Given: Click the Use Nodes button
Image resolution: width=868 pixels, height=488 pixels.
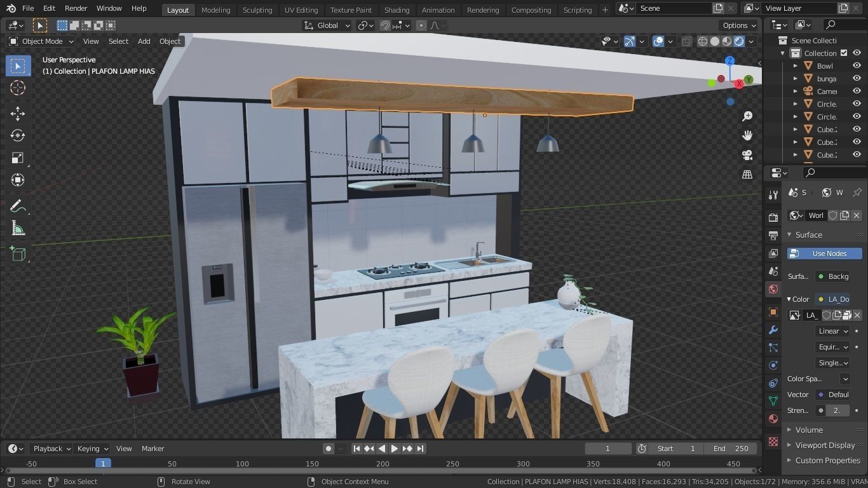Looking at the screenshot, I should tap(824, 254).
